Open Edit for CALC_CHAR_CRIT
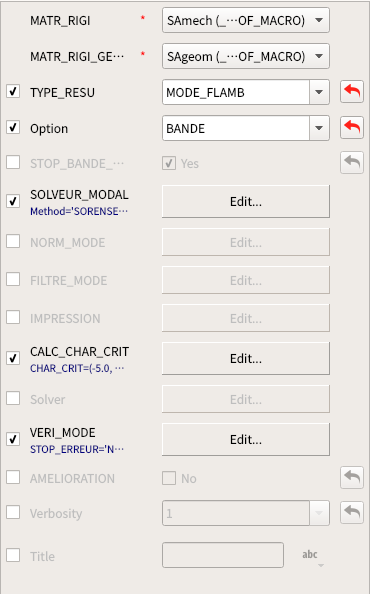 (x=246, y=358)
